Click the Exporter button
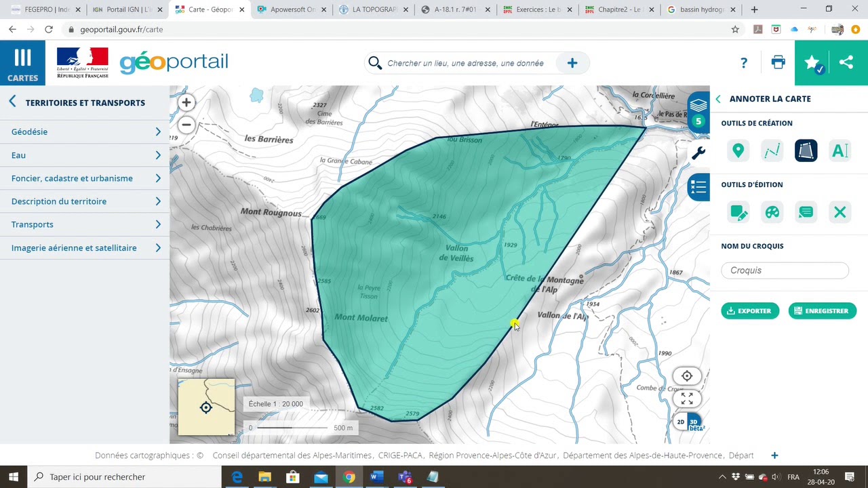Image resolution: width=868 pixels, height=488 pixels. click(x=750, y=311)
